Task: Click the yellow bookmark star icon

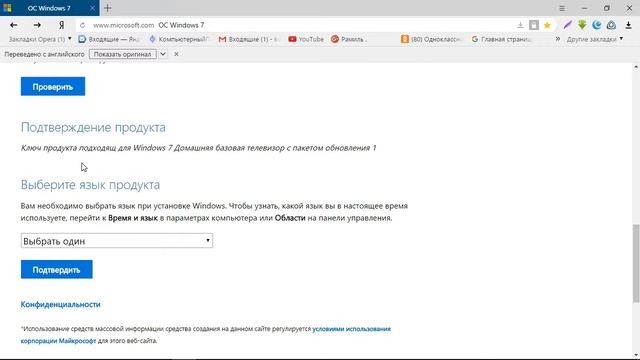Action: (x=547, y=25)
